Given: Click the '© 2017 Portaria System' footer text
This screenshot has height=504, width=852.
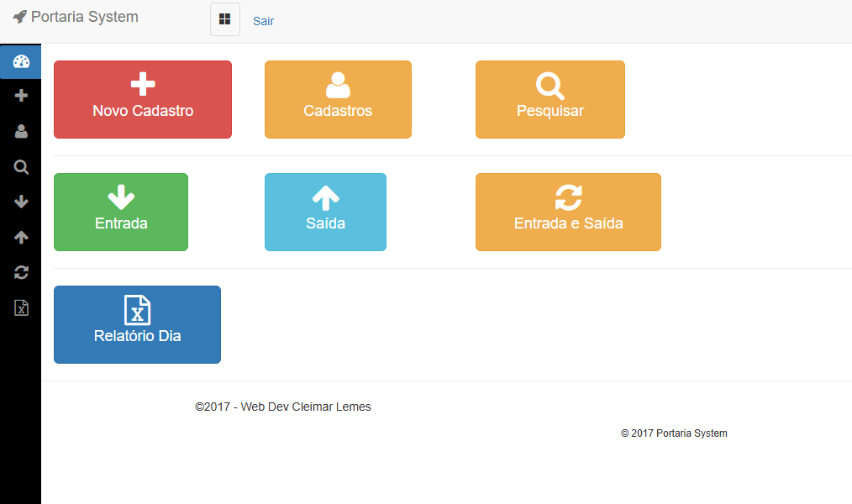Looking at the screenshot, I should click(x=674, y=433).
